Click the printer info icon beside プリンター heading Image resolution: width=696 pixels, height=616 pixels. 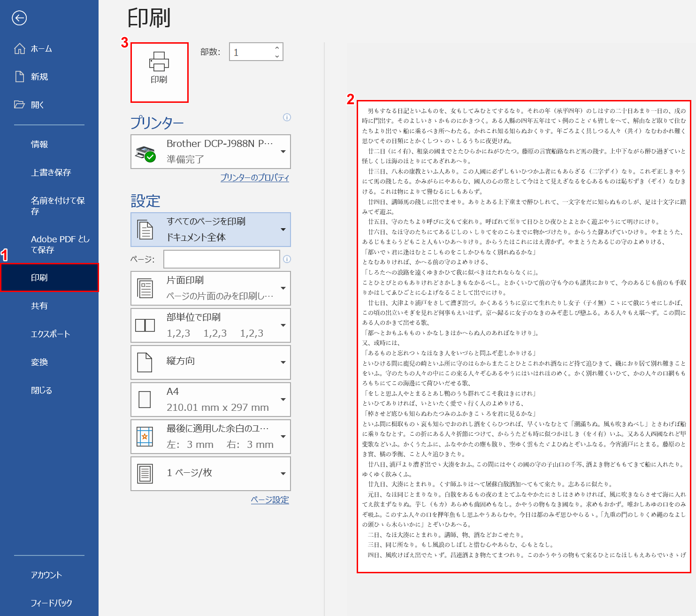[287, 117]
